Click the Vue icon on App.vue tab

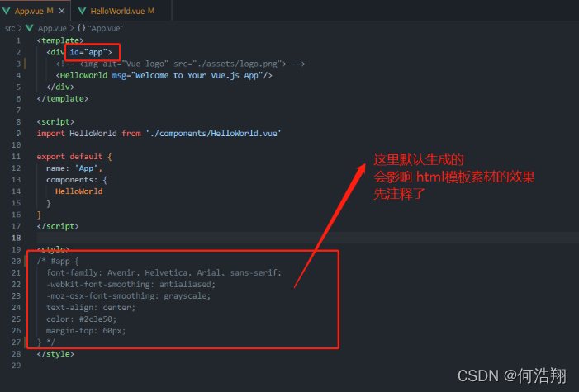click(x=7, y=11)
